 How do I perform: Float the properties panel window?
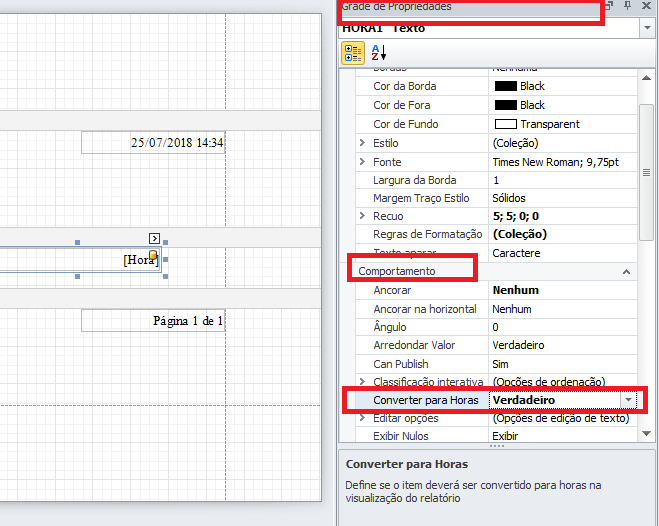point(609,5)
